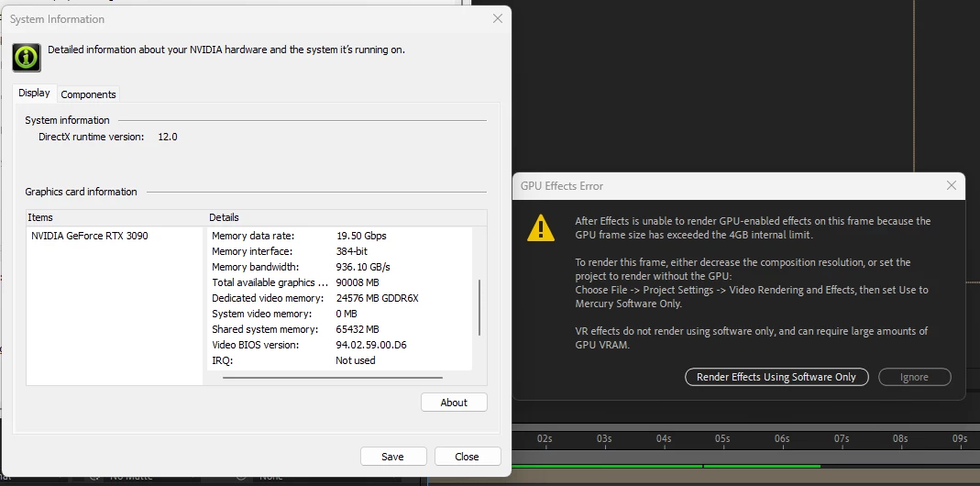Image resolution: width=980 pixels, height=486 pixels.
Task: Select the System video memory row
Action: pyautogui.click(x=340, y=314)
